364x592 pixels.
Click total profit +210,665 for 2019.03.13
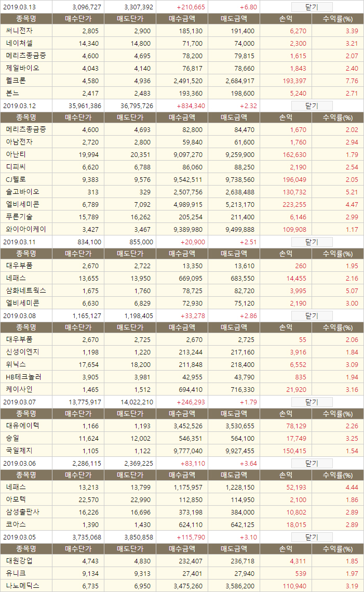click(191, 7)
